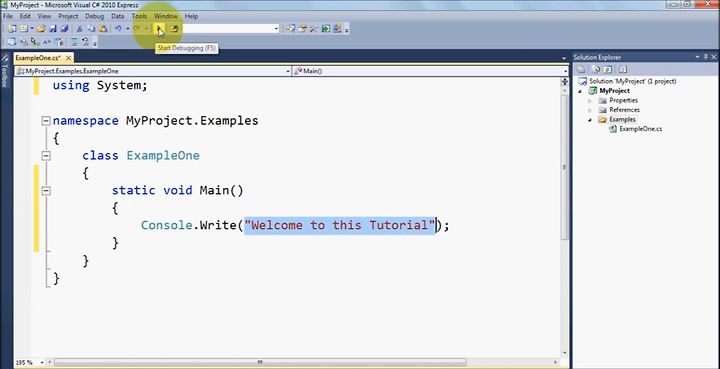Click the Extension Manager toolbar icon
The width and height of the screenshot is (720, 369).
338,28
